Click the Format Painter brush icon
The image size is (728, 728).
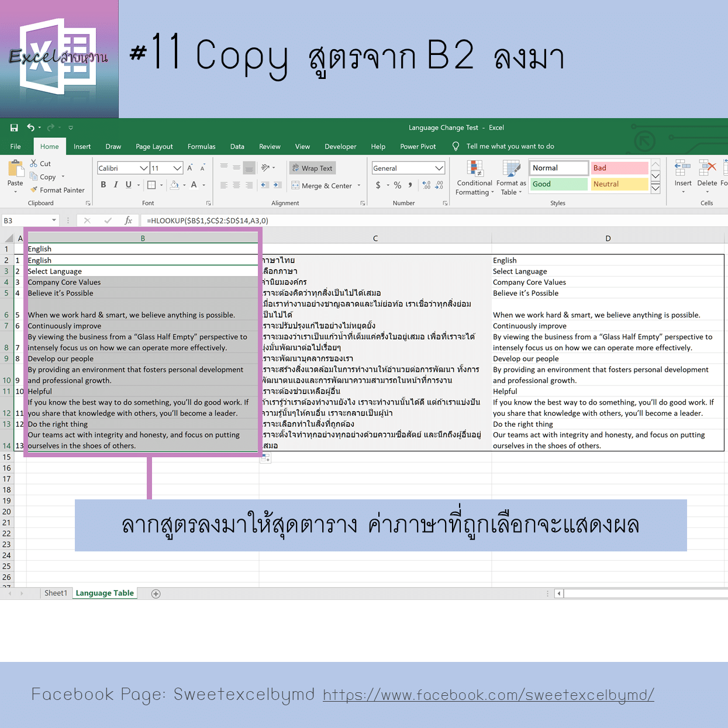click(34, 190)
